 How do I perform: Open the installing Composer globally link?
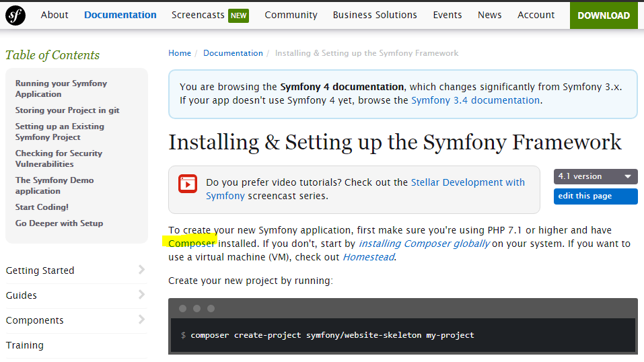point(424,244)
